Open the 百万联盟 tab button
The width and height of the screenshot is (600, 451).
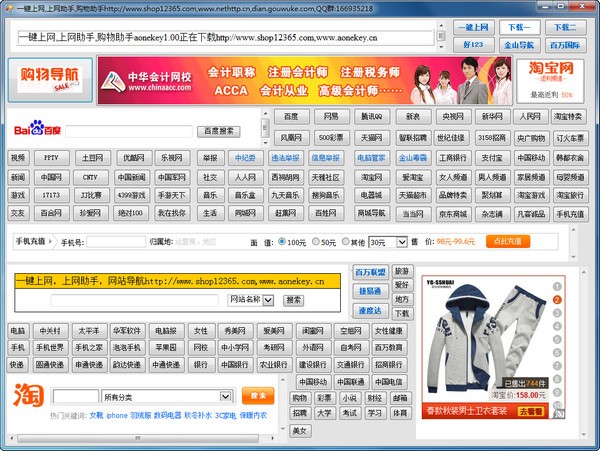click(x=370, y=272)
